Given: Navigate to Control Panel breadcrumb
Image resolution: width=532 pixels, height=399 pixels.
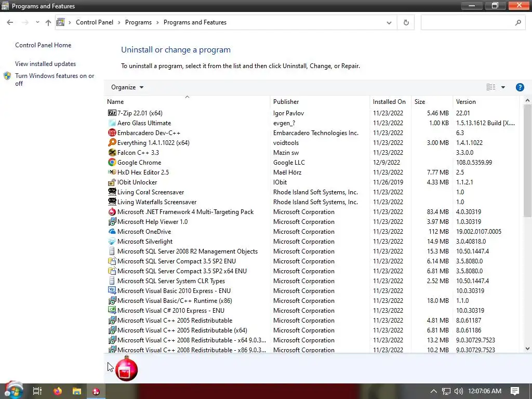Looking at the screenshot, I should pyautogui.click(x=95, y=22).
